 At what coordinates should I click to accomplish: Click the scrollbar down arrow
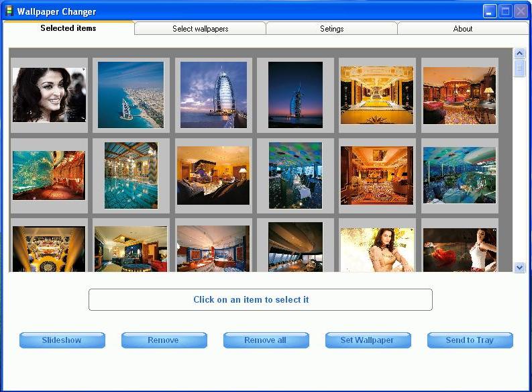(x=519, y=267)
